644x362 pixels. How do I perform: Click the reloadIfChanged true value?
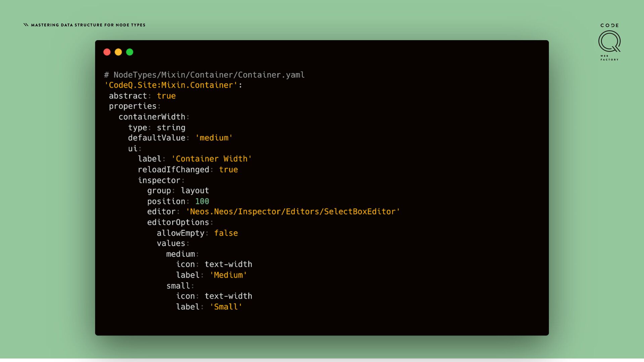pos(228,170)
